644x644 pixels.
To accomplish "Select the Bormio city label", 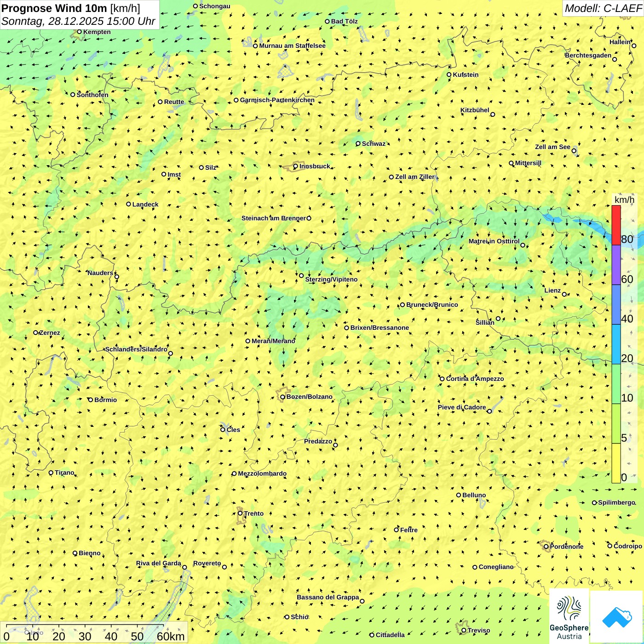I will (x=105, y=400).
